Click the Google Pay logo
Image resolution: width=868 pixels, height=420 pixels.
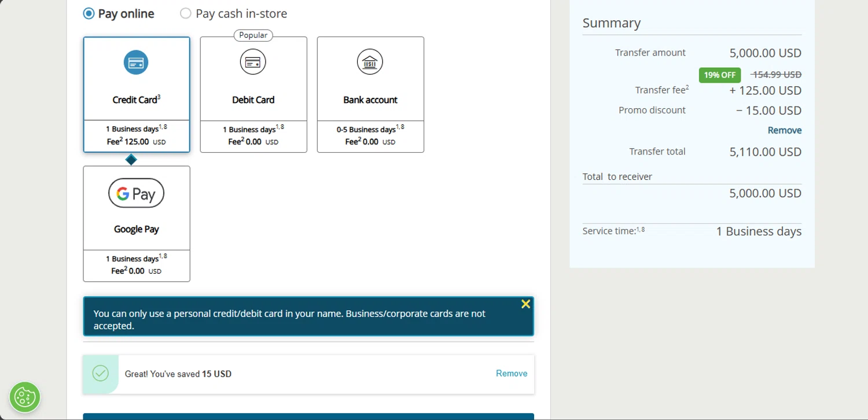coord(136,193)
